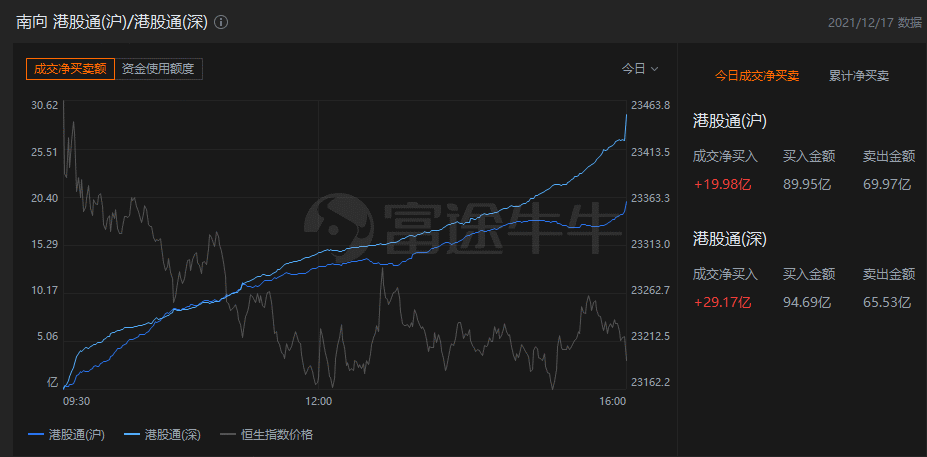Click the 09:30 time axis label
Image resolution: width=927 pixels, height=457 pixels.
coord(76,401)
